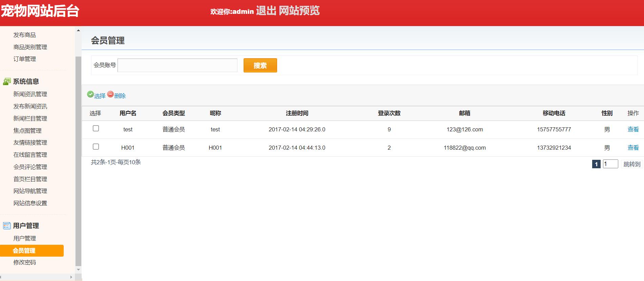Click the sidebar scroll-up arrow

click(79, 30)
